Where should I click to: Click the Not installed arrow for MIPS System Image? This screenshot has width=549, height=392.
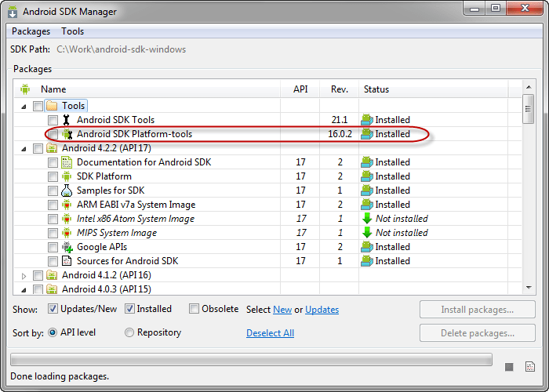[x=366, y=232]
